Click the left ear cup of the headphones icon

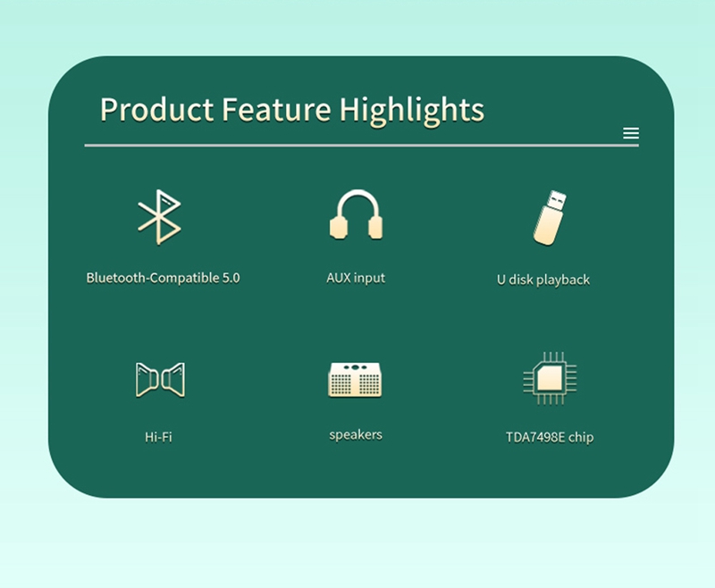[339, 228]
